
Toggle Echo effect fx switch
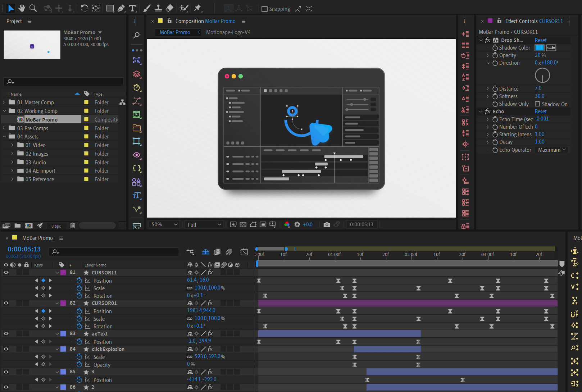pyautogui.click(x=487, y=111)
